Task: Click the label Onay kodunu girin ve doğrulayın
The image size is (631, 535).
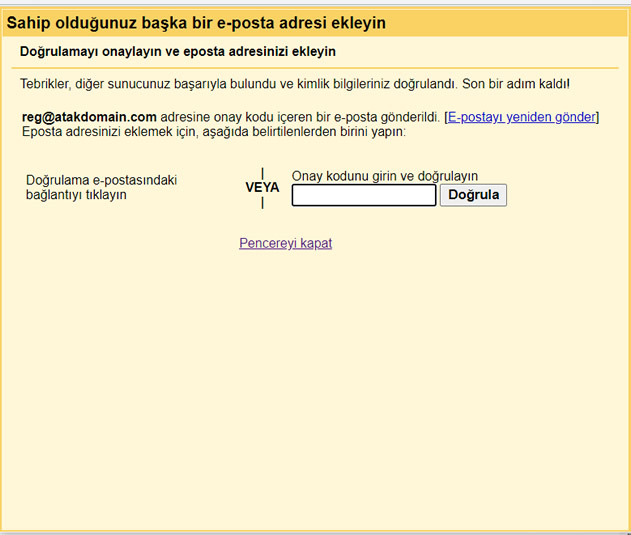Action: click(x=385, y=176)
